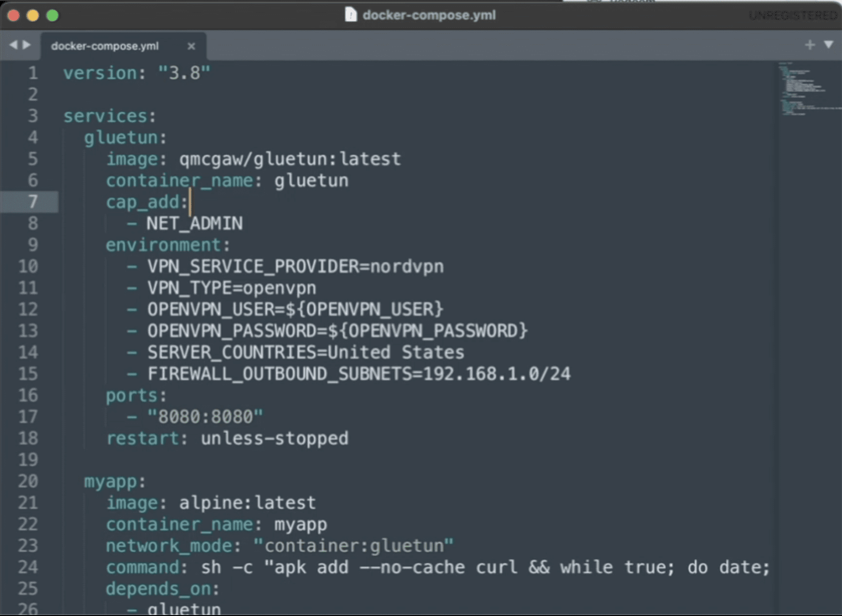Click line number 7 in the gutter
This screenshot has width=842, height=616.
click(x=32, y=202)
